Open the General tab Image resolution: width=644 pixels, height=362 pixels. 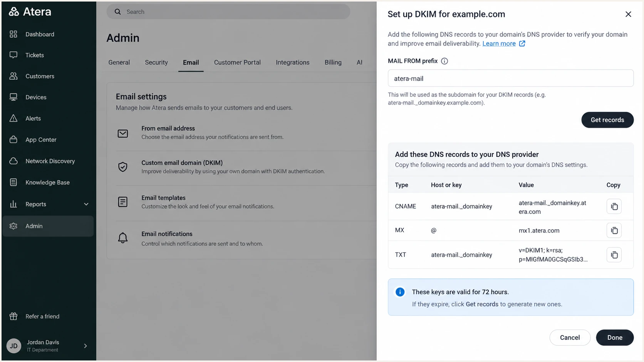(119, 62)
